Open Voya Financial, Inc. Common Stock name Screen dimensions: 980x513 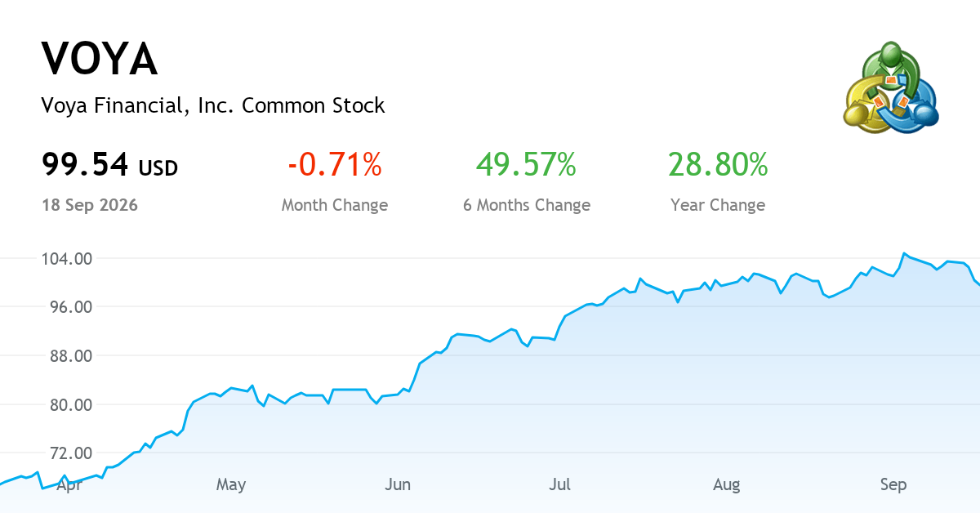click(213, 105)
